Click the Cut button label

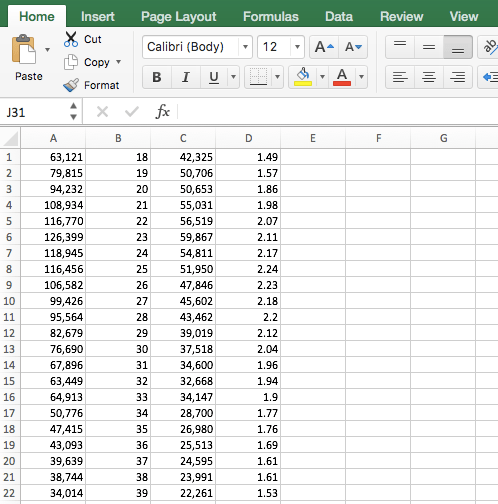click(93, 39)
